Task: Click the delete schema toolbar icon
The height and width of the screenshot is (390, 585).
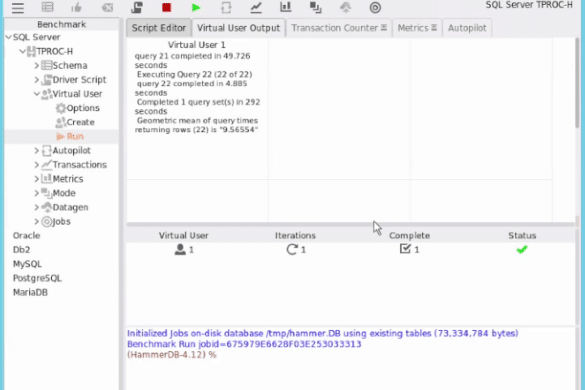Action: point(107,7)
